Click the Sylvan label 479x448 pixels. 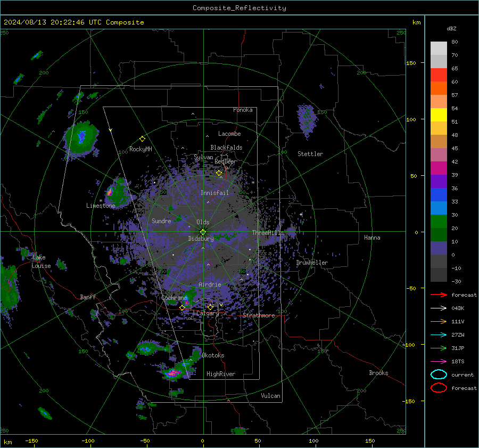point(203,157)
